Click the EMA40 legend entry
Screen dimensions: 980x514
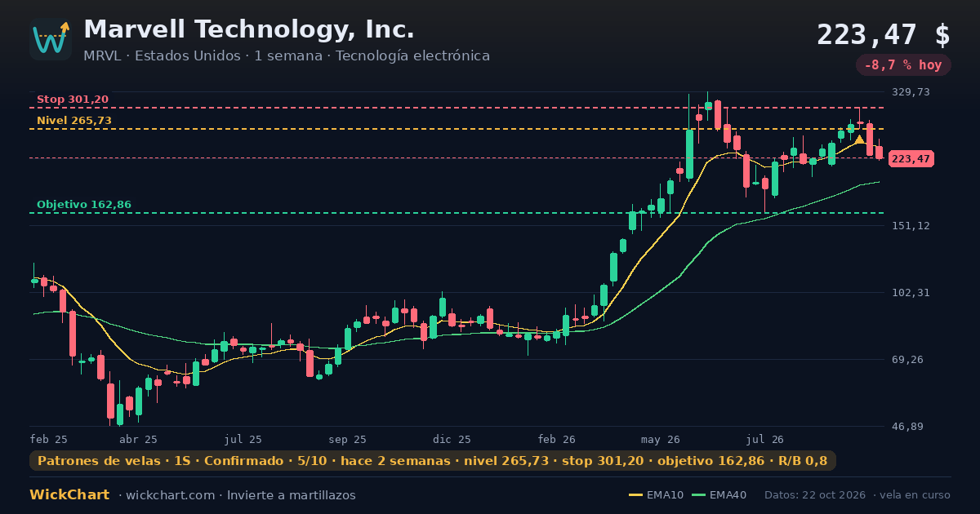719,495
